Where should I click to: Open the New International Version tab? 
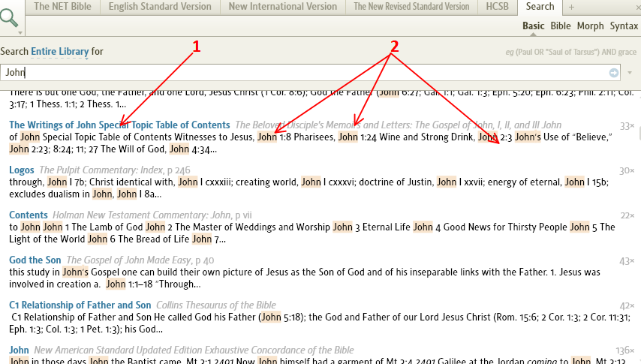[x=283, y=7]
